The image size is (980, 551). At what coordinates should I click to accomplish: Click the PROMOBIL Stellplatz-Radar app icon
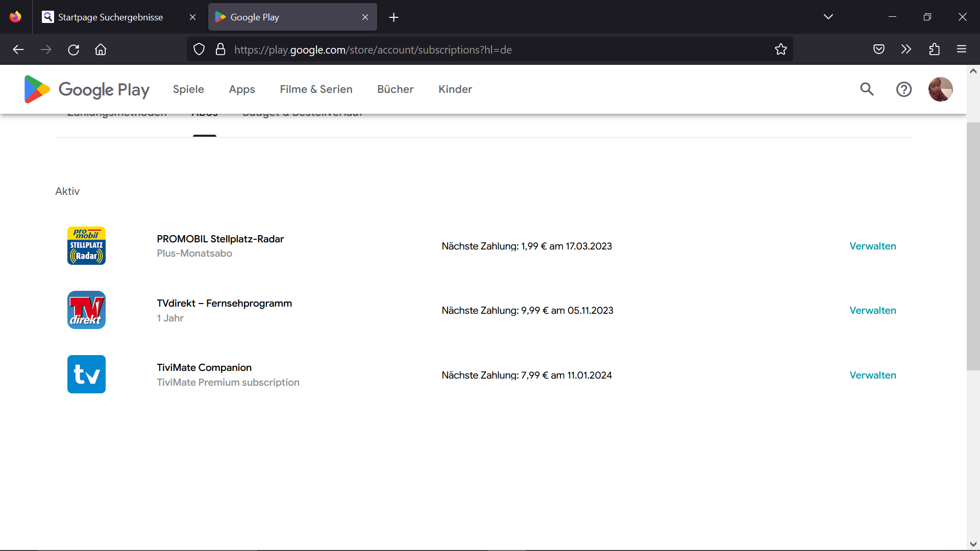pos(86,245)
